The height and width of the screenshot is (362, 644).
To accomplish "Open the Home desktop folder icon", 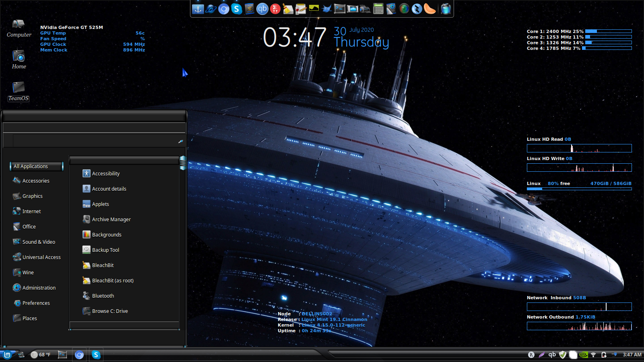I will tap(19, 60).
